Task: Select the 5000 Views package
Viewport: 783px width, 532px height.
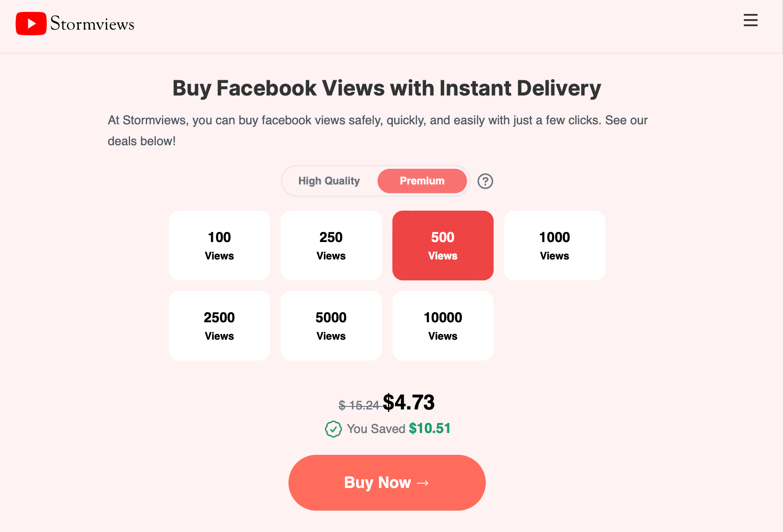Action: click(x=331, y=326)
